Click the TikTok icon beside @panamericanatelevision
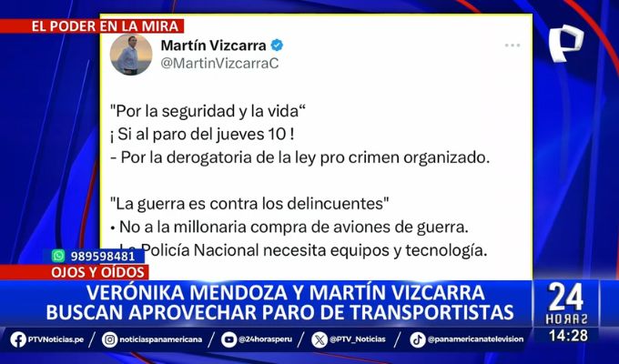The height and width of the screenshot is (364, 619). (417, 340)
